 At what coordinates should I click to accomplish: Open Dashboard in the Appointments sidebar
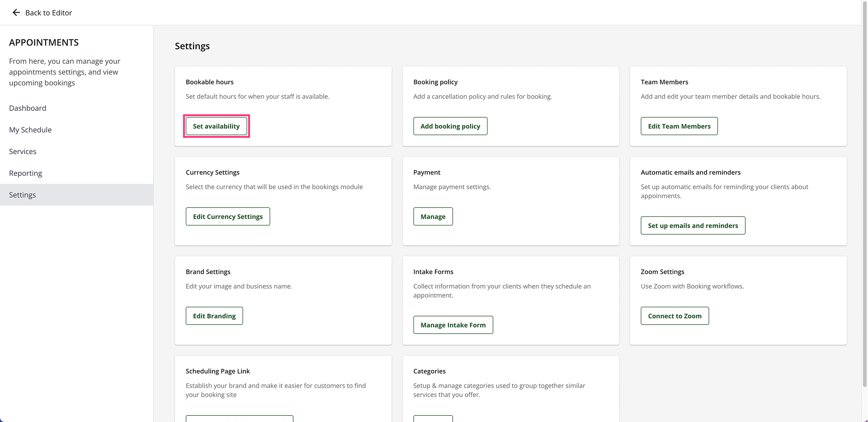(28, 108)
